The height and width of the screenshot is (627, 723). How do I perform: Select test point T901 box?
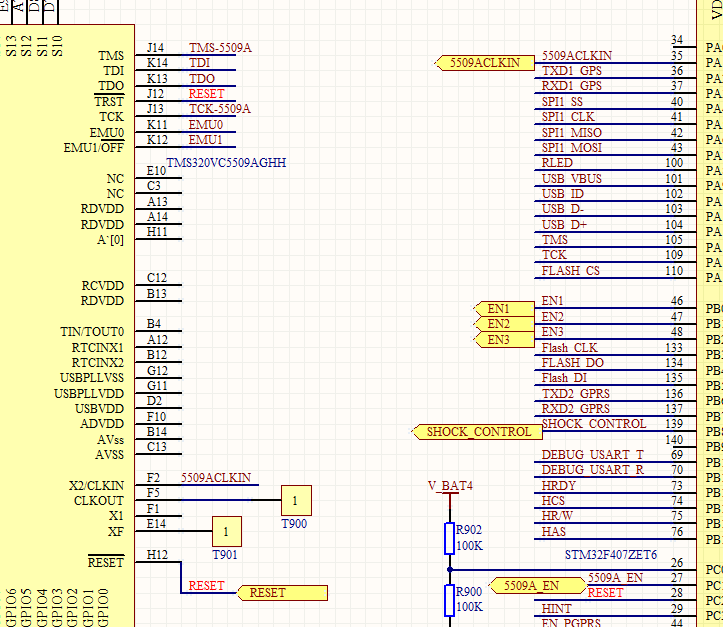(226, 532)
